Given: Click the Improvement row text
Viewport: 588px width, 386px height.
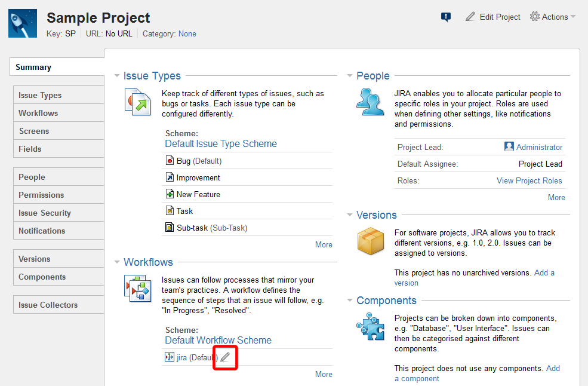Looking at the screenshot, I should [198, 177].
